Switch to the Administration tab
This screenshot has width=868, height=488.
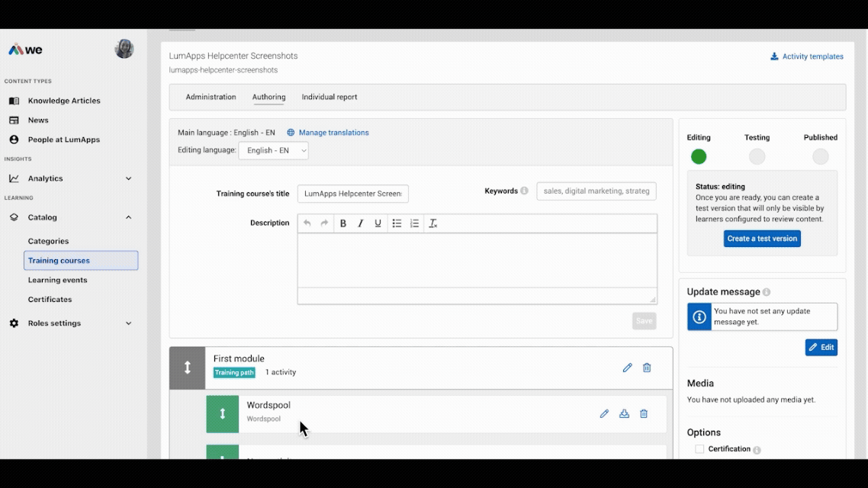(x=211, y=97)
